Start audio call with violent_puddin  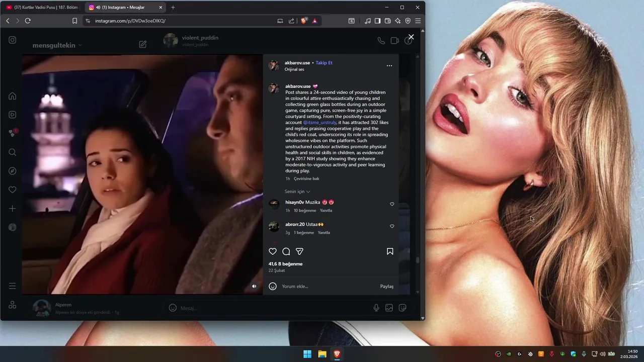click(381, 41)
